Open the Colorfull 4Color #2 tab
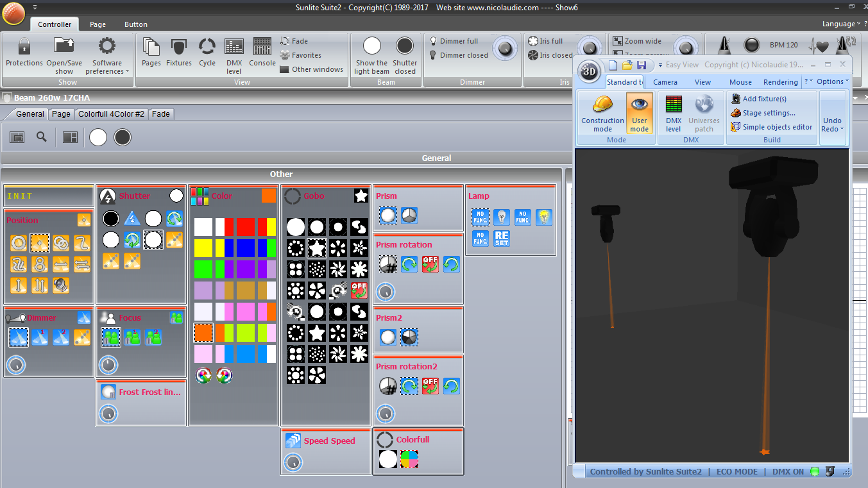 pyautogui.click(x=112, y=114)
